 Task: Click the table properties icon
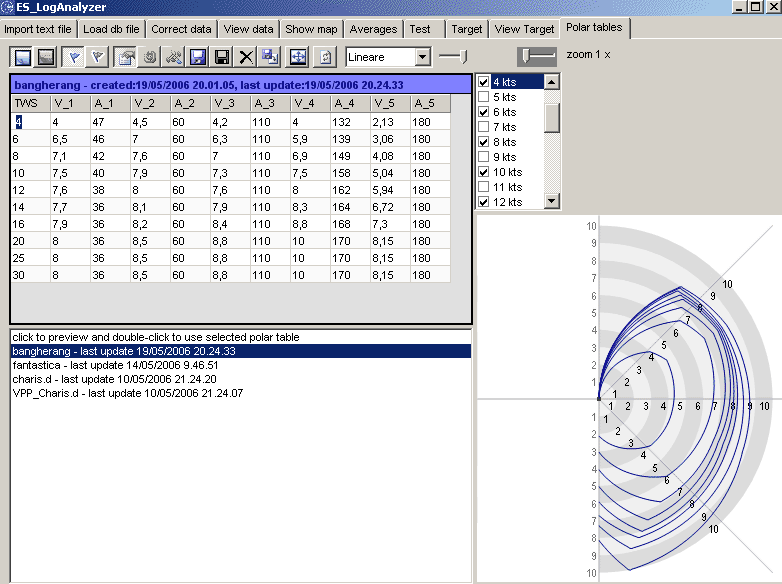tap(125, 57)
